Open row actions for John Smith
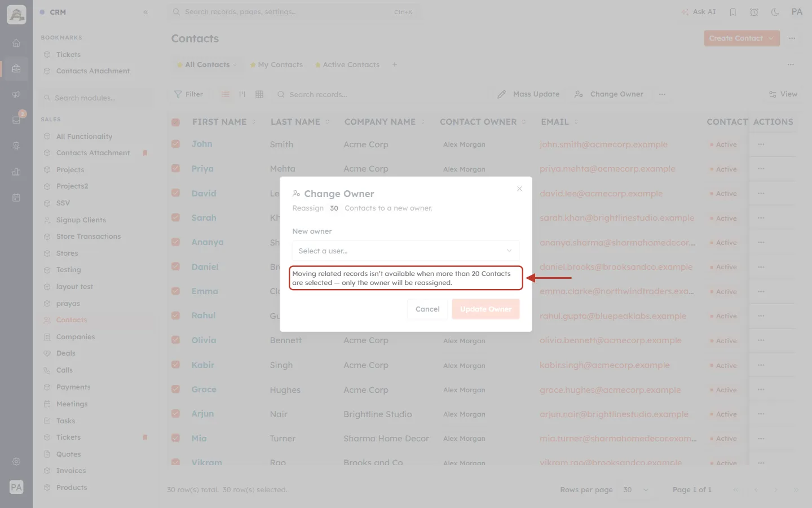This screenshot has width=812, height=508. tap(761, 144)
